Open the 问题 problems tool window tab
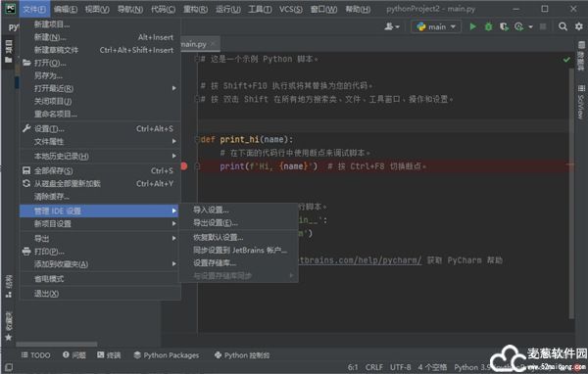 pos(74,355)
